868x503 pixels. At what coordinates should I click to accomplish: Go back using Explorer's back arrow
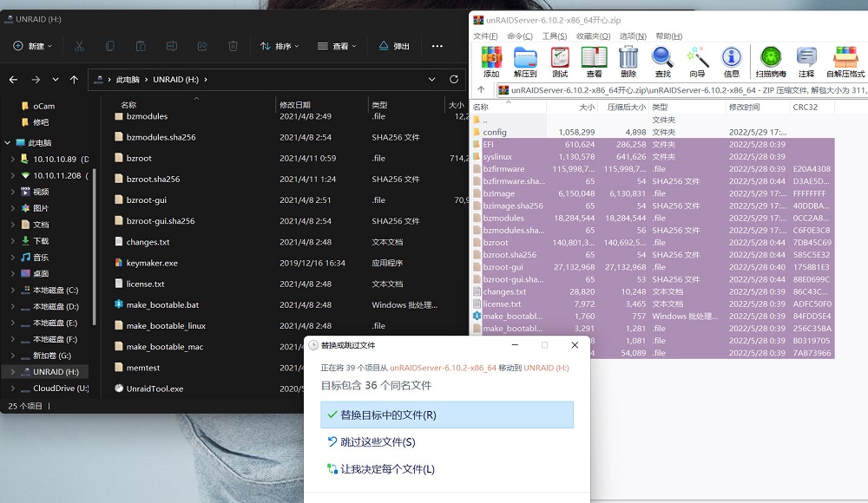coord(13,80)
